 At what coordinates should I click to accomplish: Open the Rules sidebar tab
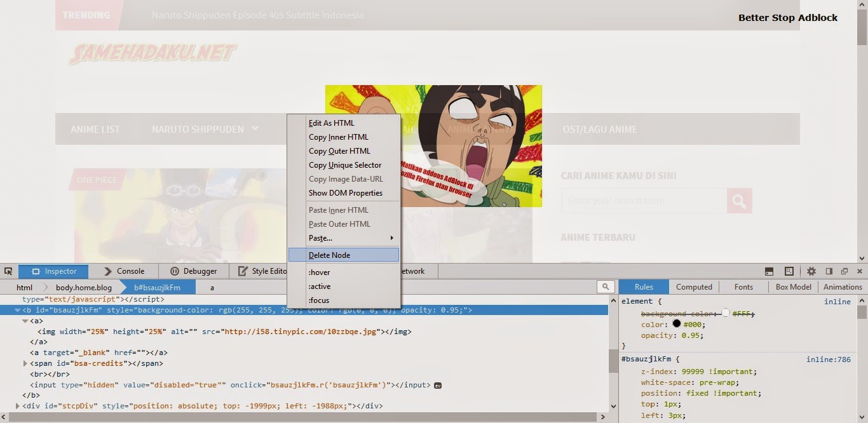pos(644,287)
